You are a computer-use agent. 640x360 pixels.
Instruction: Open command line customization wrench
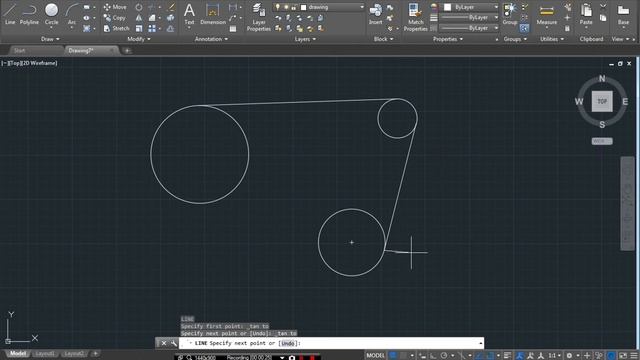pos(173,343)
